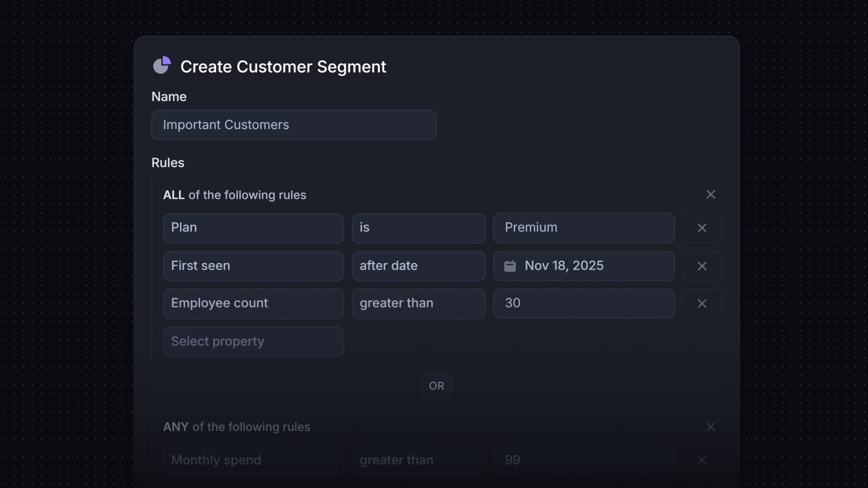Remove the Plan is Premium rule

tap(702, 228)
